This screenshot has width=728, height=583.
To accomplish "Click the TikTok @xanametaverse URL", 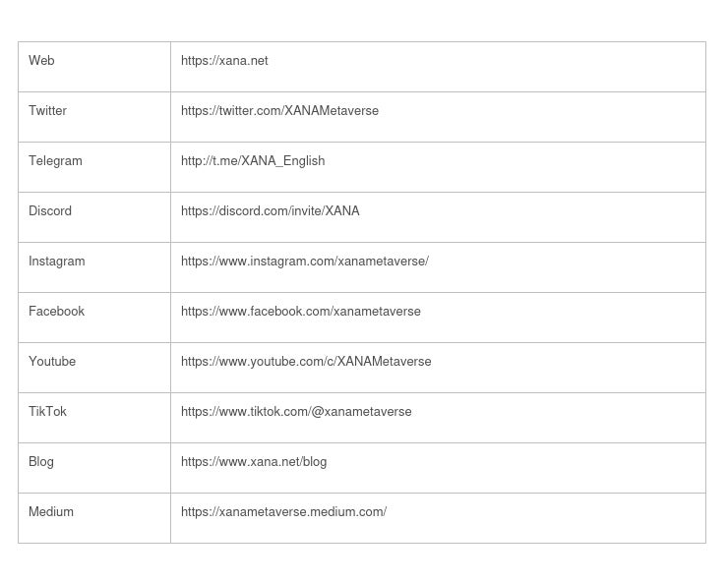I will 296,412.
